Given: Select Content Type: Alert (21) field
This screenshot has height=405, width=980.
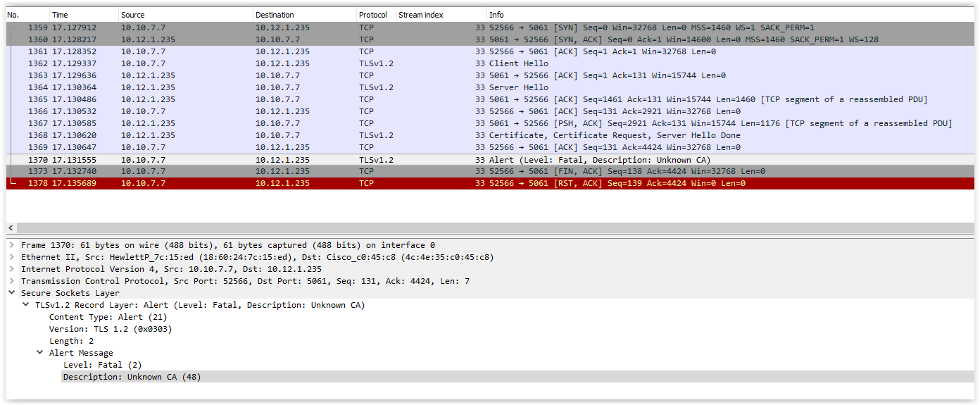Looking at the screenshot, I should click(108, 317).
